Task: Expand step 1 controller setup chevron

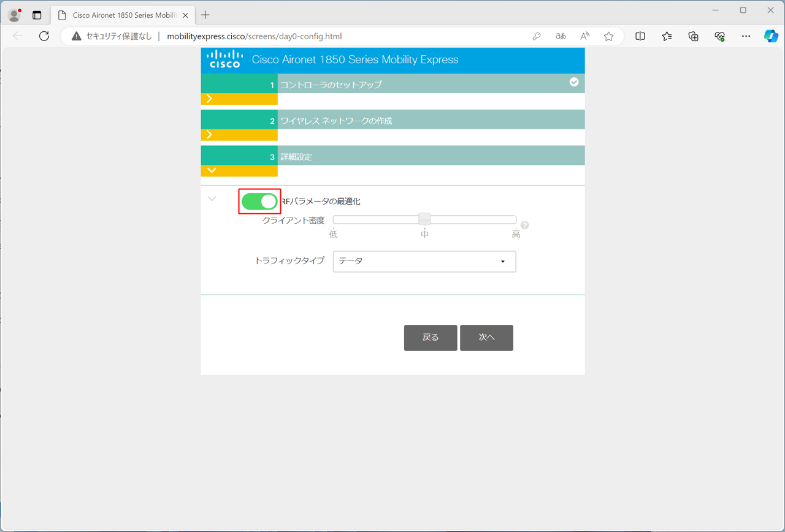Action: pyautogui.click(x=210, y=99)
